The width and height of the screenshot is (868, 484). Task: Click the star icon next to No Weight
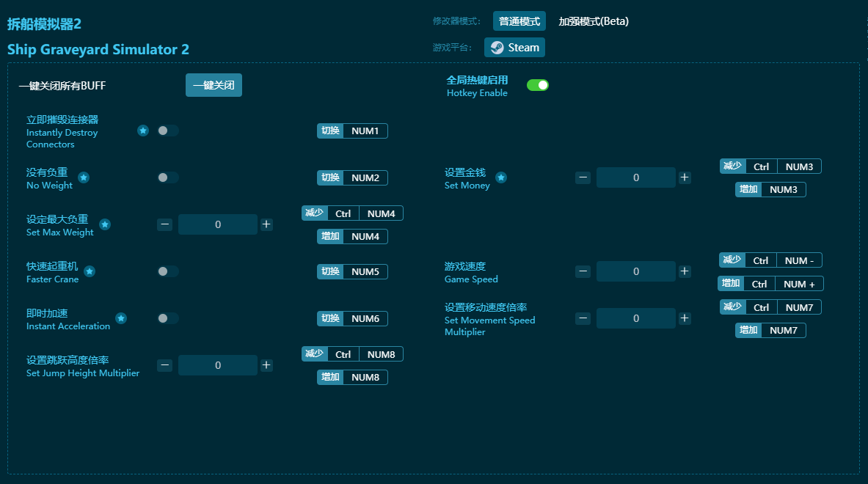(83, 177)
